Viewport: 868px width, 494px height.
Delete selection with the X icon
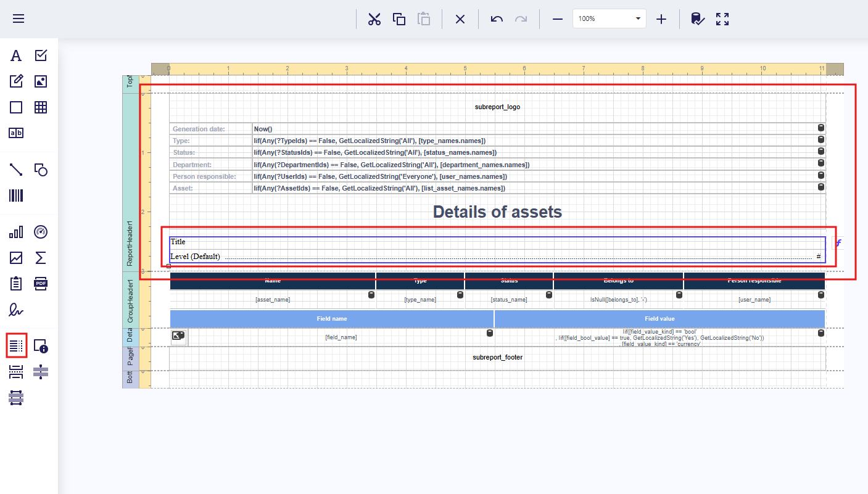coord(460,19)
